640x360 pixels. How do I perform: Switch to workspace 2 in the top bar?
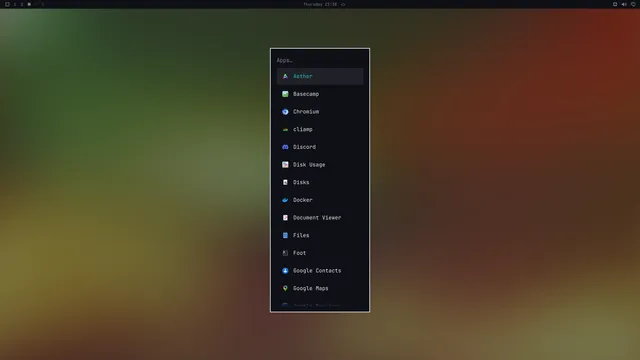[22, 4]
